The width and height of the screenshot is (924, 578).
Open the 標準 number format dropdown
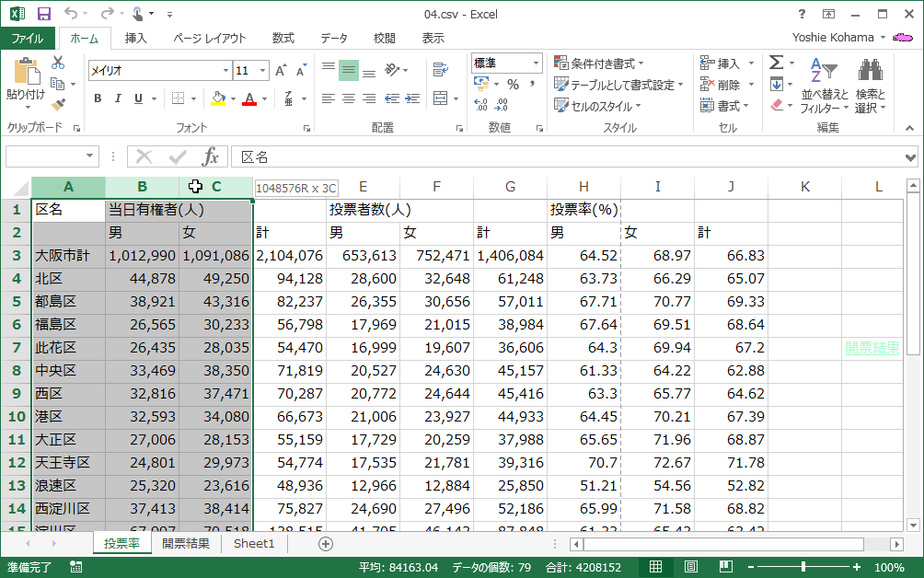click(x=536, y=63)
